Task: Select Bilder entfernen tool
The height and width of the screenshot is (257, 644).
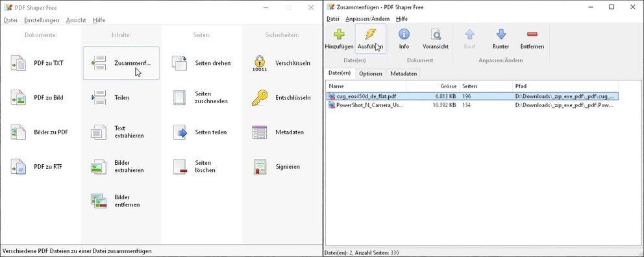Action: 121,201
